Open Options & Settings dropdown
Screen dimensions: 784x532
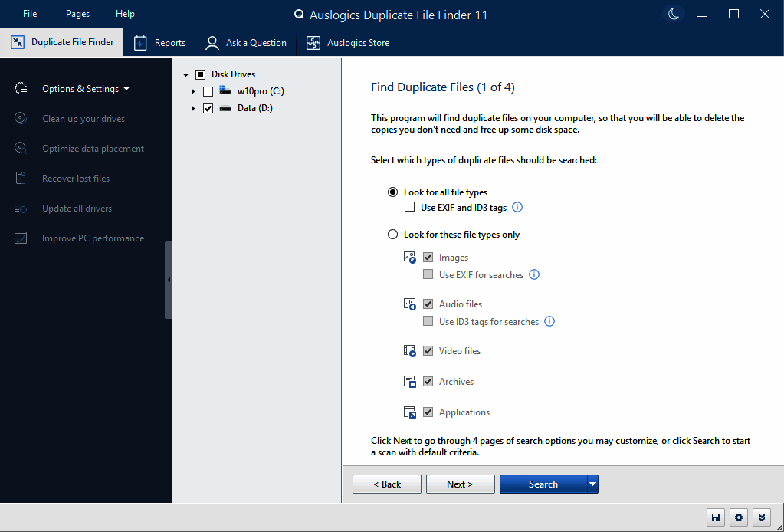85,89
